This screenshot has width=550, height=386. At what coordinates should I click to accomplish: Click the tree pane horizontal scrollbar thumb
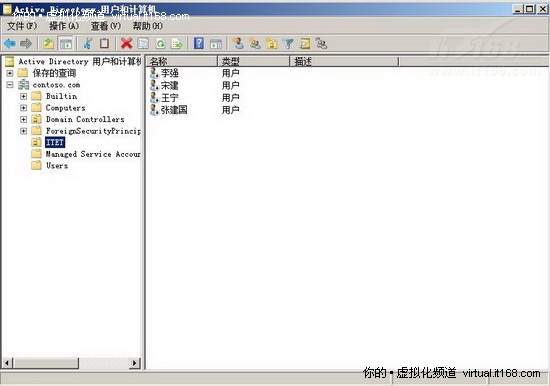coord(46,362)
